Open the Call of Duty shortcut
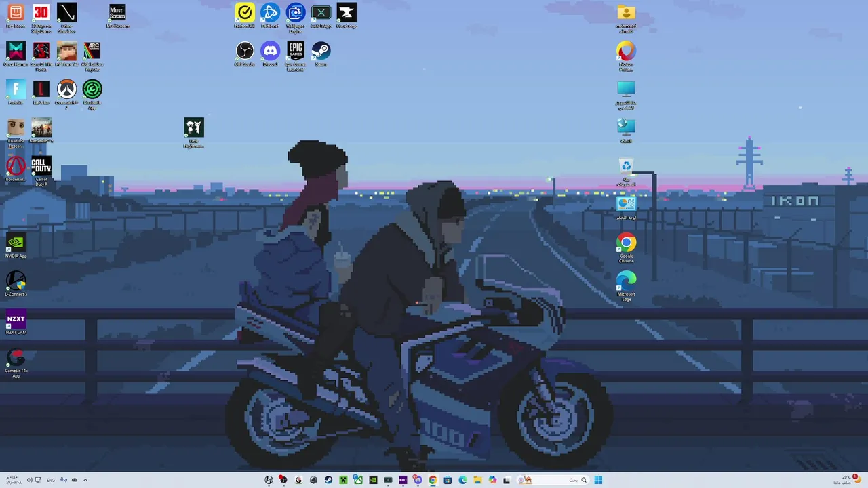Viewport: 868px width, 488px height. tap(41, 171)
